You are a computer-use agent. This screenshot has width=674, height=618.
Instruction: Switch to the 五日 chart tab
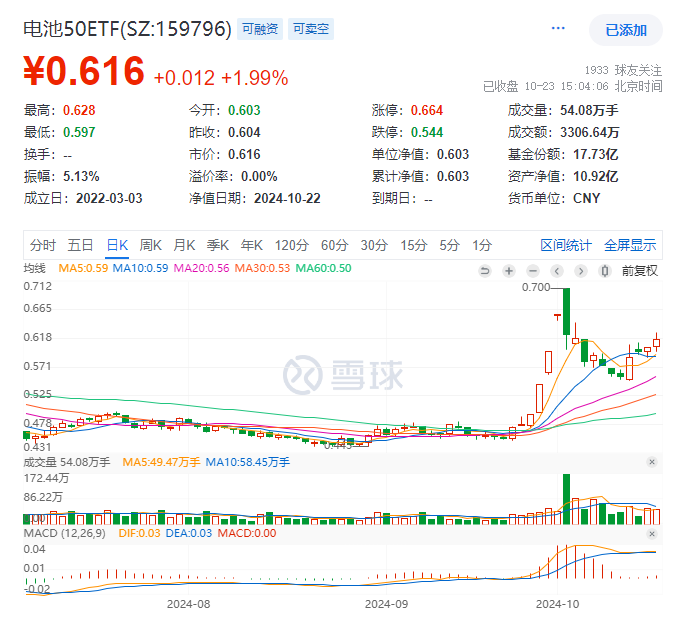[80, 245]
